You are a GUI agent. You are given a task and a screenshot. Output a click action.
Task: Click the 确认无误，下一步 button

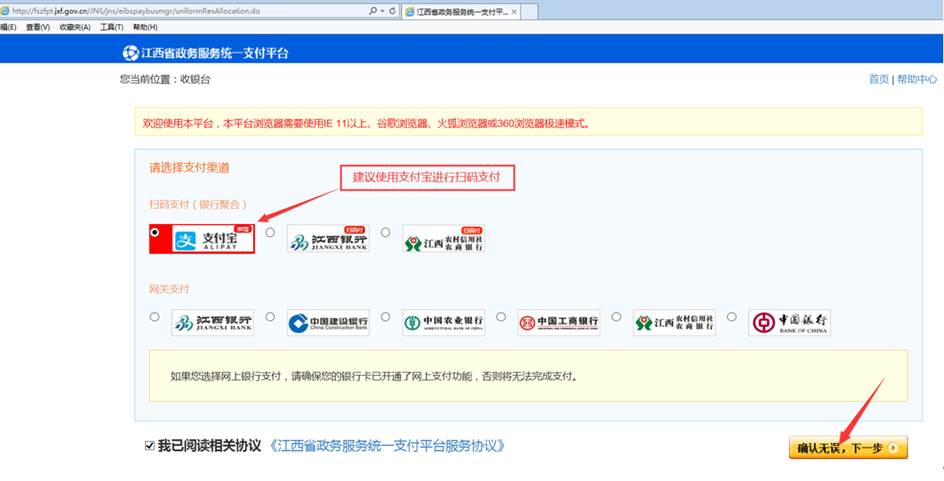coord(847,448)
